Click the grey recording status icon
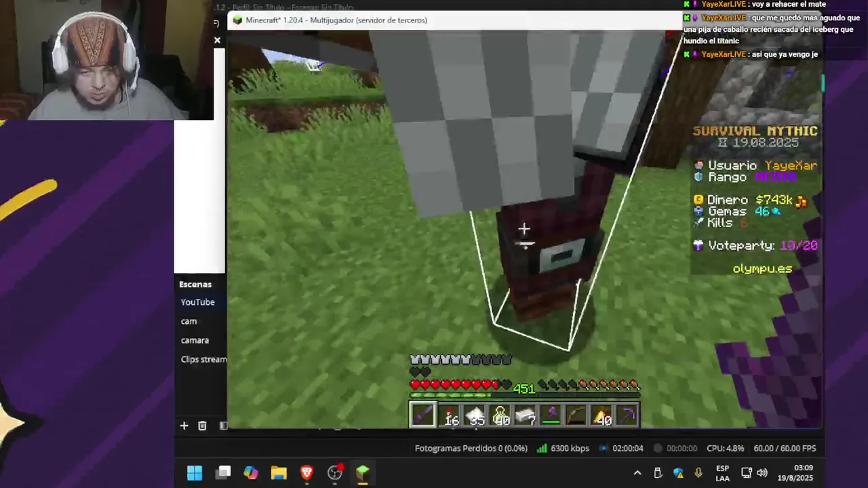The height and width of the screenshot is (488, 868). [x=658, y=448]
